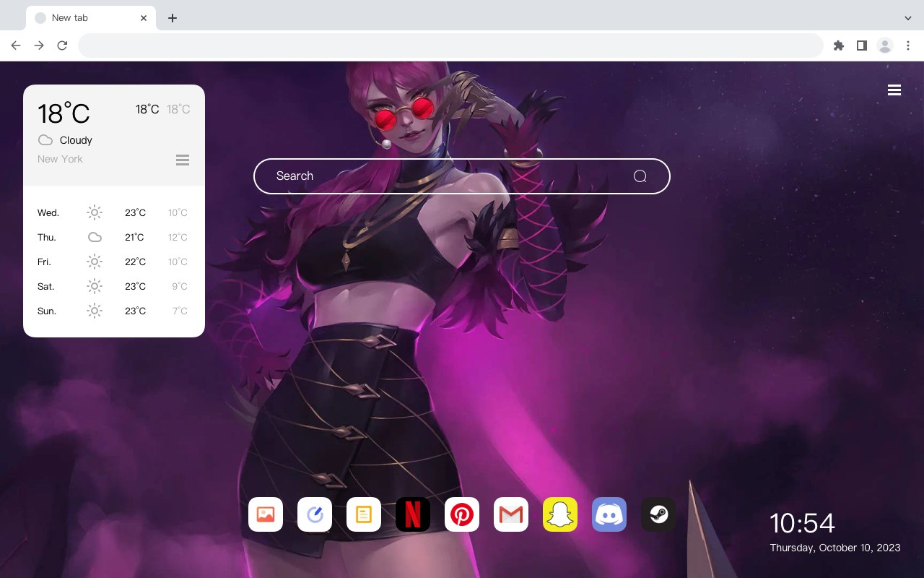This screenshot has height=578, width=924.
Task: Click Saturday's 9°C low temperature
Action: pyautogui.click(x=180, y=286)
